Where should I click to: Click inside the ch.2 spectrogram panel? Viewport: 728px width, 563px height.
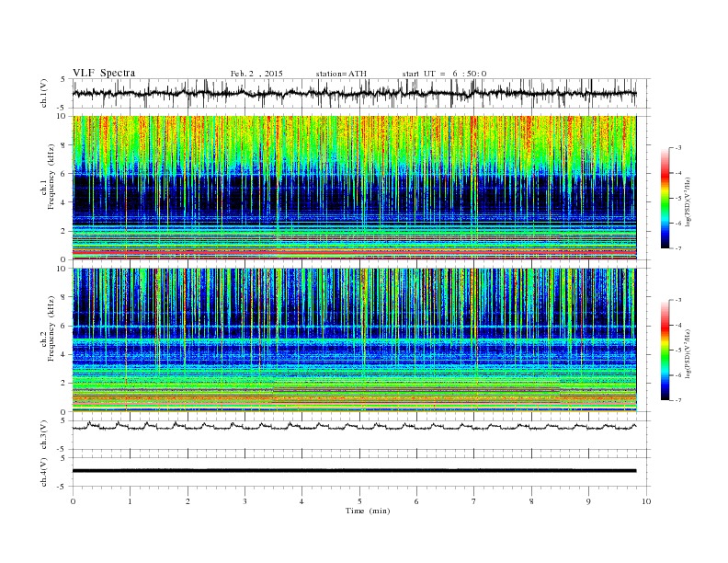(x=354, y=339)
